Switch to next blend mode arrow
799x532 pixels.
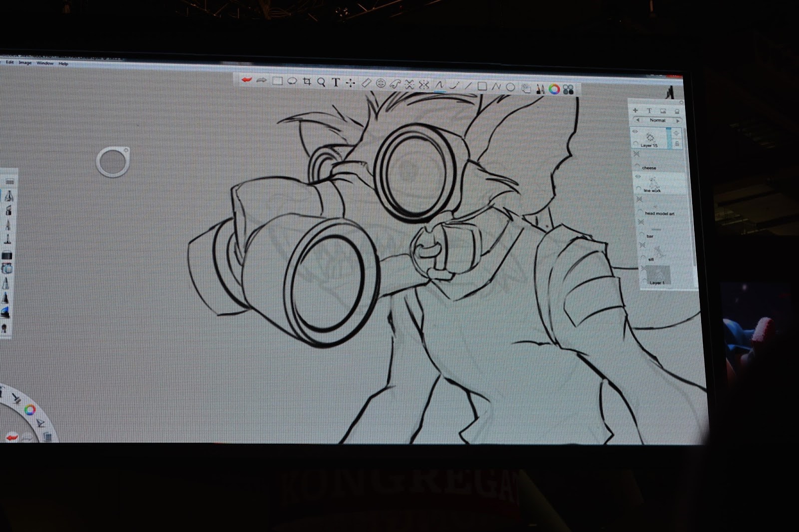678,121
